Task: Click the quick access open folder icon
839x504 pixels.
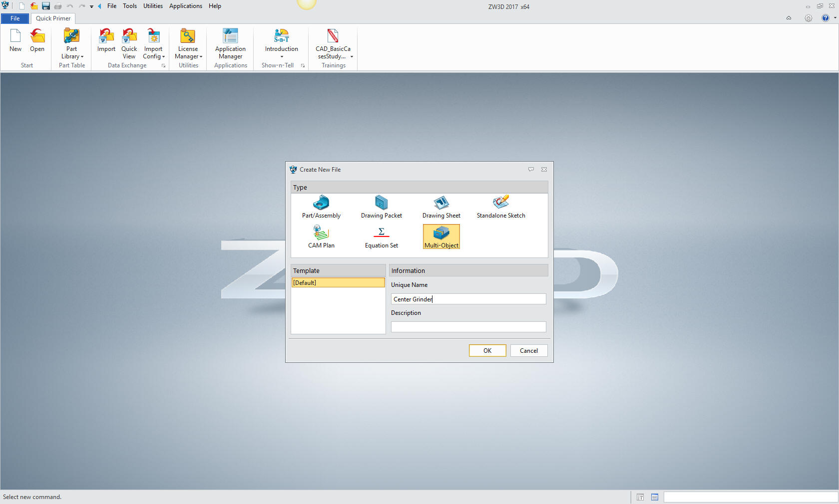Action: [x=34, y=6]
